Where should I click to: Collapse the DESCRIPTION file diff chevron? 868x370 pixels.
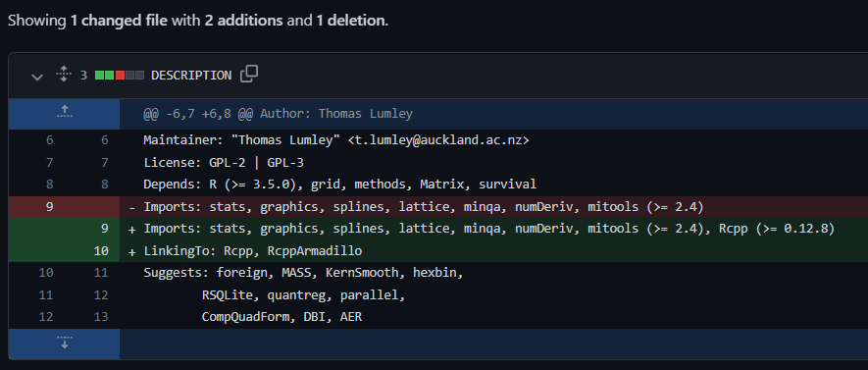pyautogui.click(x=37, y=77)
